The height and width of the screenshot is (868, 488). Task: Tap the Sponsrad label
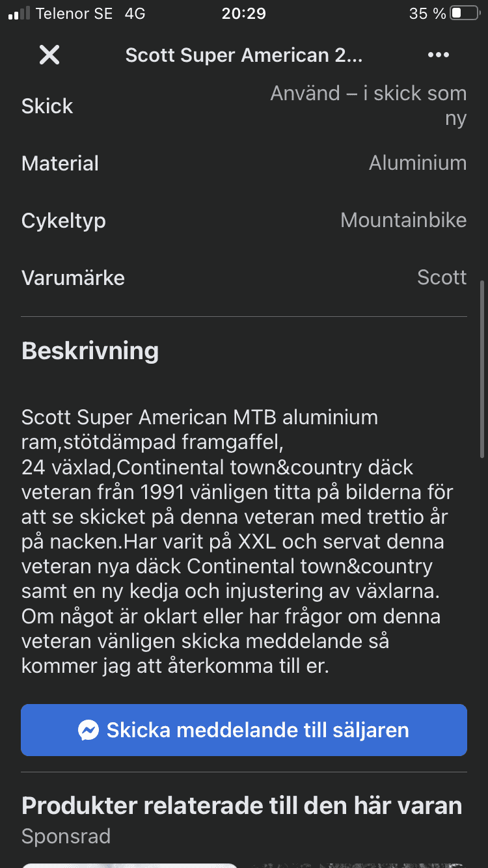[x=66, y=836]
